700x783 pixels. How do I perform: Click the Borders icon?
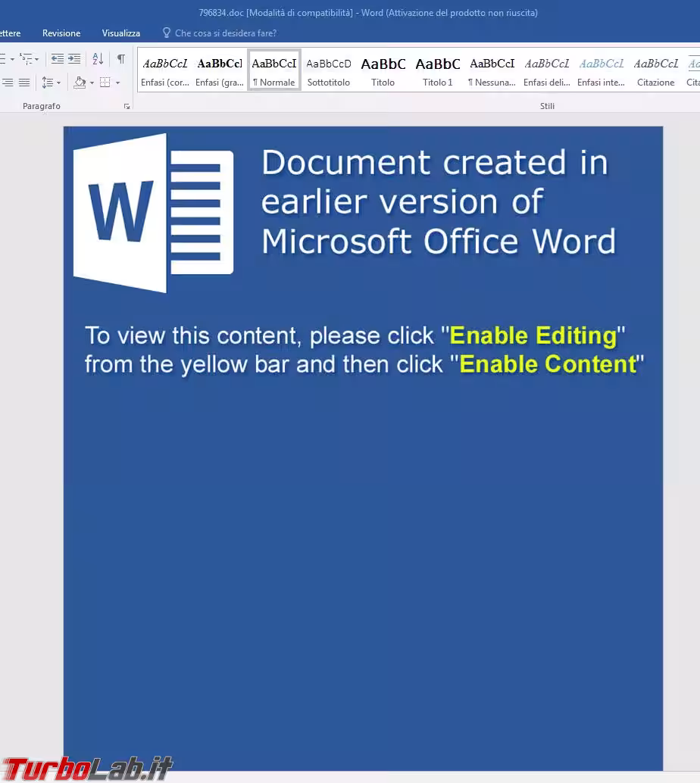click(105, 82)
